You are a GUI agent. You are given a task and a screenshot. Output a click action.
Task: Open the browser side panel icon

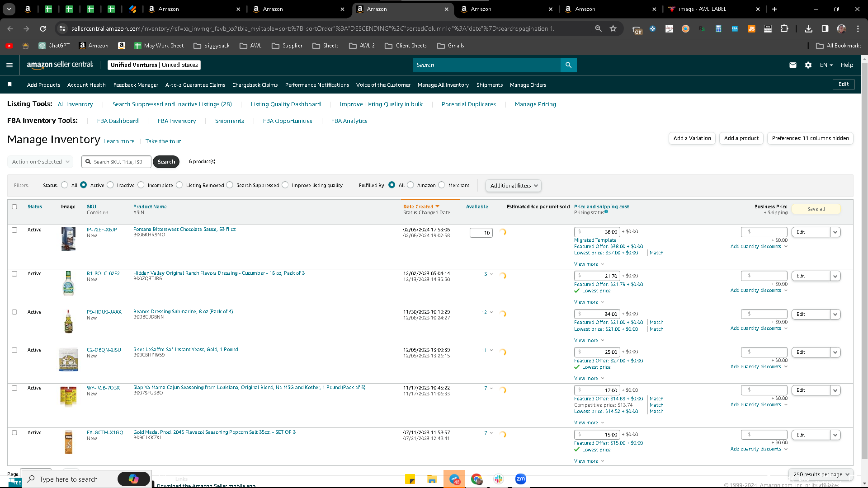pos(825,28)
